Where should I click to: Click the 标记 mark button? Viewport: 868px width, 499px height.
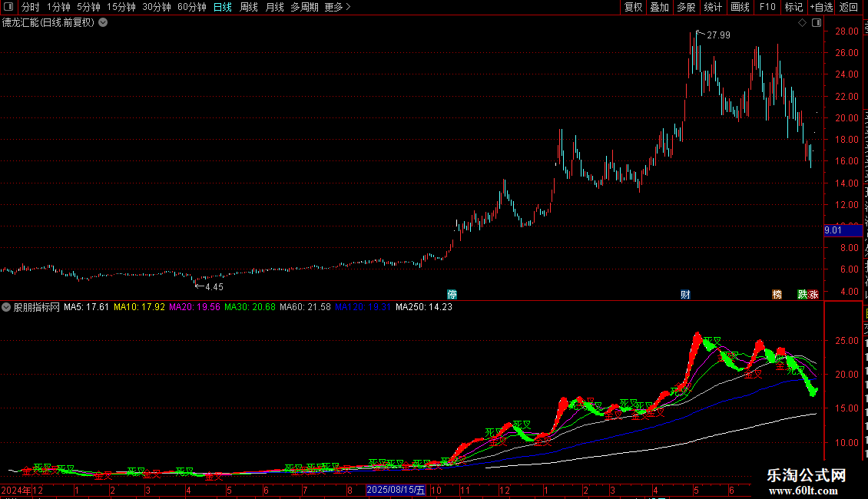(793, 7)
